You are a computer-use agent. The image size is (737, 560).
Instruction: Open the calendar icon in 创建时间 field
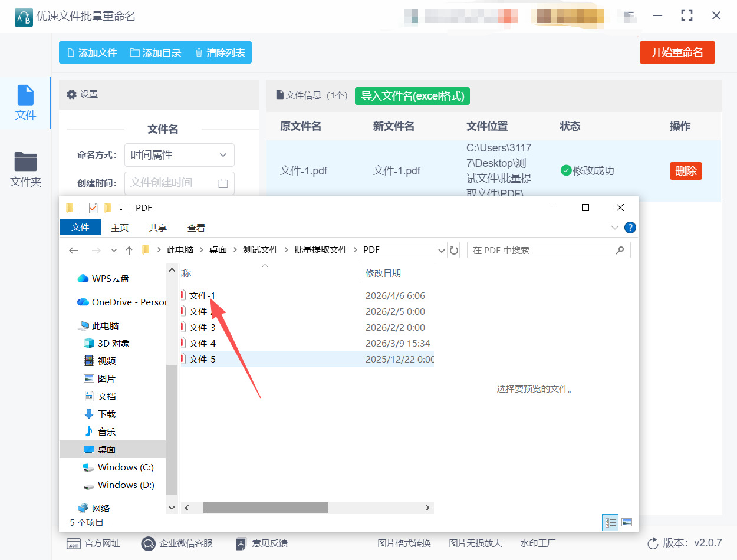(x=223, y=183)
